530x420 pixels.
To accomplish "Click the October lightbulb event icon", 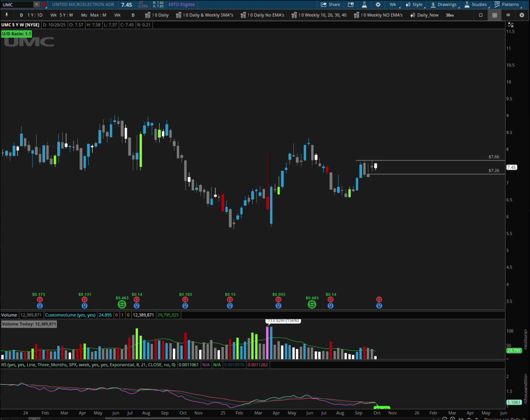I will [379, 306].
